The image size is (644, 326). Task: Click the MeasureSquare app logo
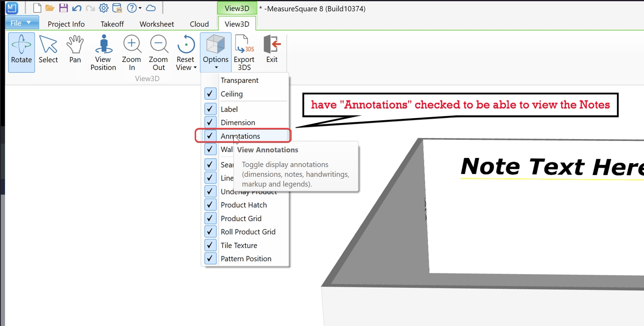click(x=12, y=8)
